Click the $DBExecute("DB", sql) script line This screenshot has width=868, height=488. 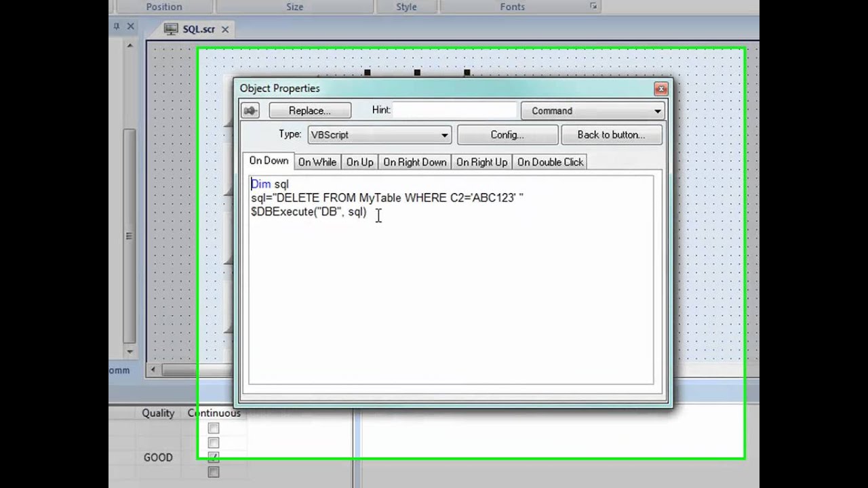point(309,212)
